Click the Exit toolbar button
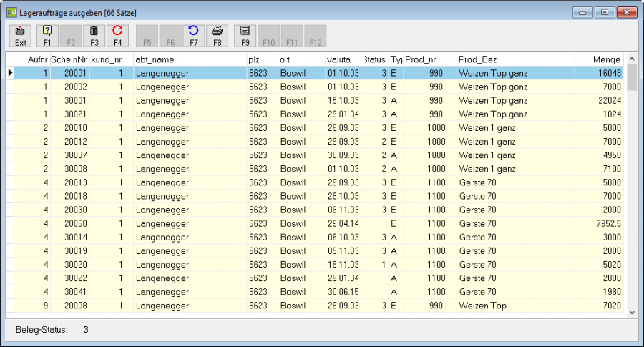The image size is (644, 347). point(21,36)
